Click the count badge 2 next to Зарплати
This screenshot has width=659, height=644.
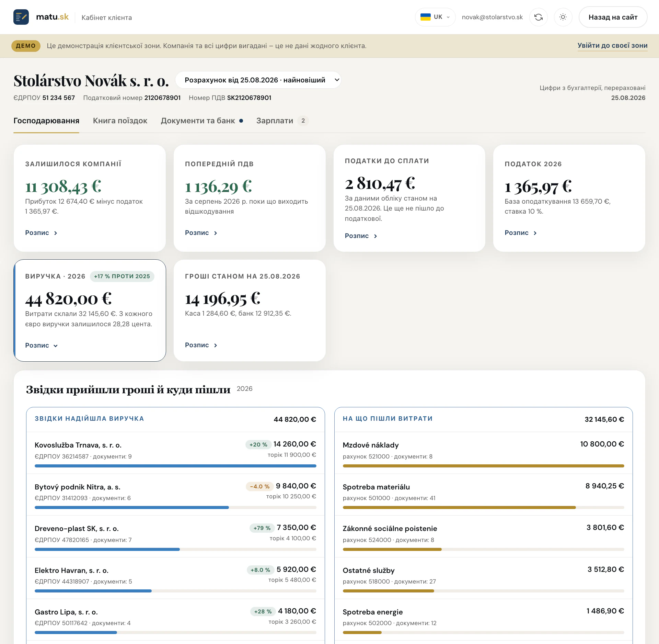click(x=303, y=121)
